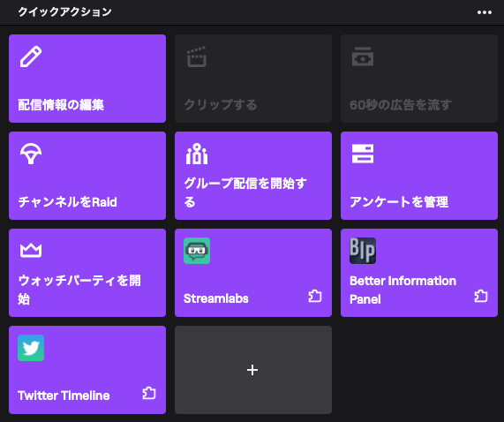Click the puzzle icon on Twitter Timeline tile

pyautogui.click(x=149, y=393)
